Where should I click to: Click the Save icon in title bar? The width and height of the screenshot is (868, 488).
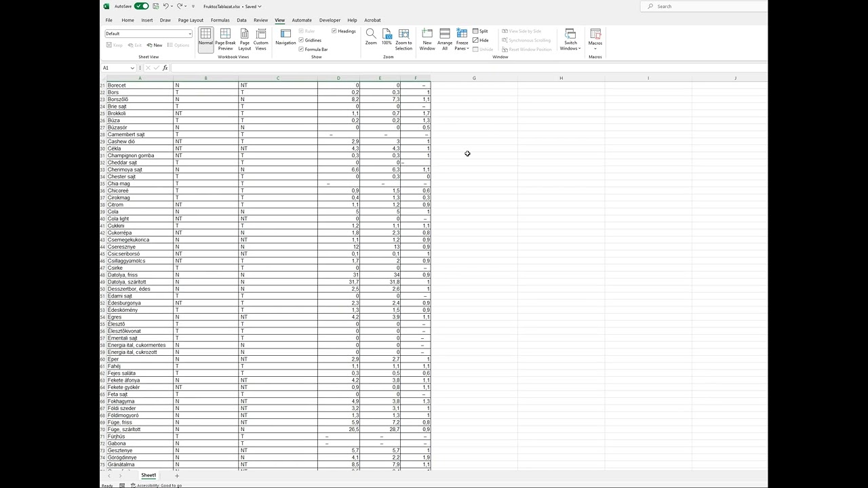click(156, 6)
